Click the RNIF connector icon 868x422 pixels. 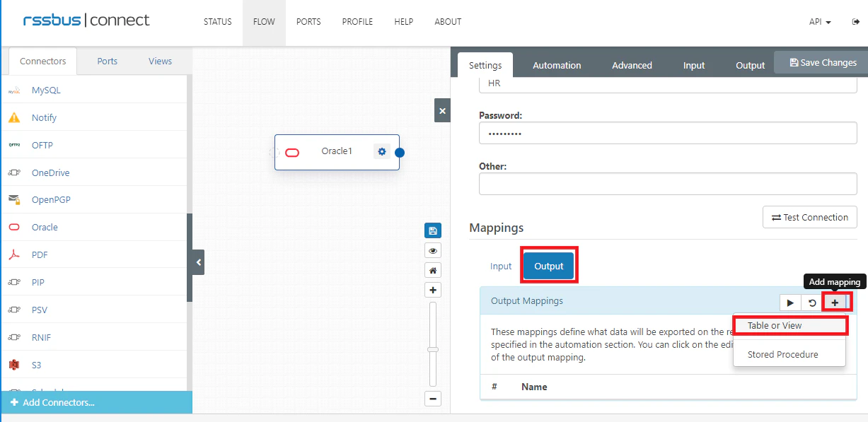pyautogui.click(x=14, y=337)
